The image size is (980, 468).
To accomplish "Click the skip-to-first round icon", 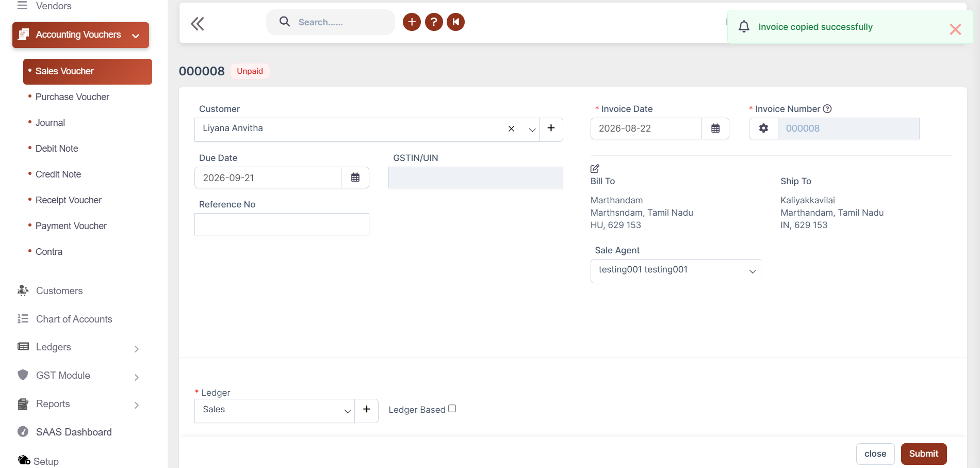I will 455,22.
